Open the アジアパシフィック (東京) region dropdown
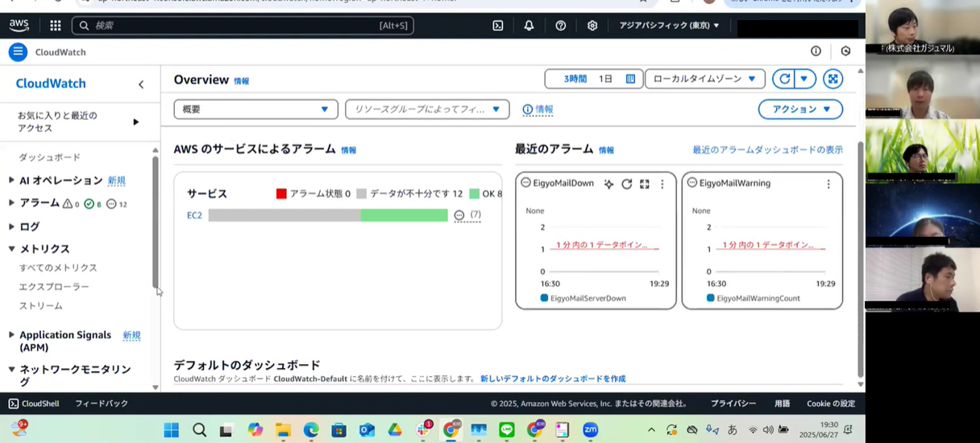Image resolution: width=980 pixels, height=443 pixels. click(x=669, y=26)
